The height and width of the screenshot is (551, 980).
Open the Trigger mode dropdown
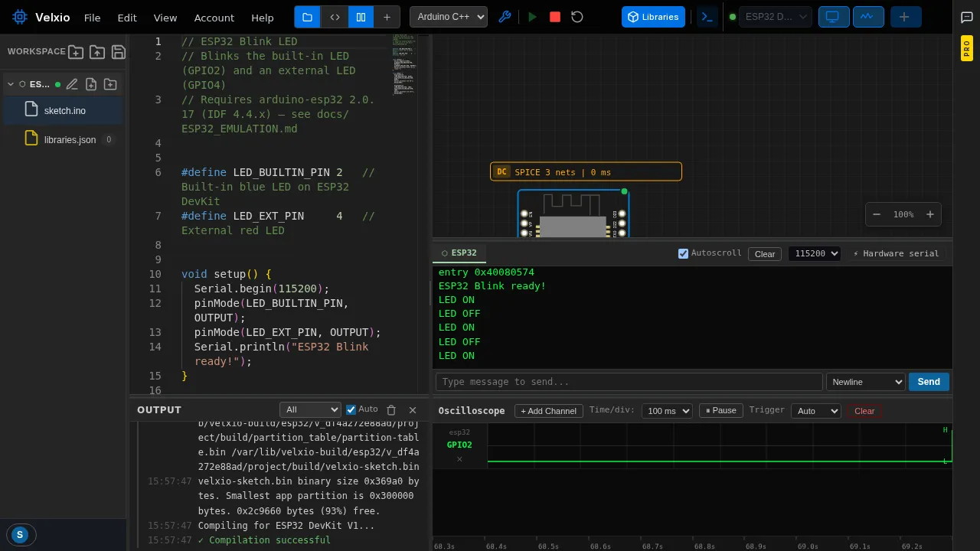[816, 411]
